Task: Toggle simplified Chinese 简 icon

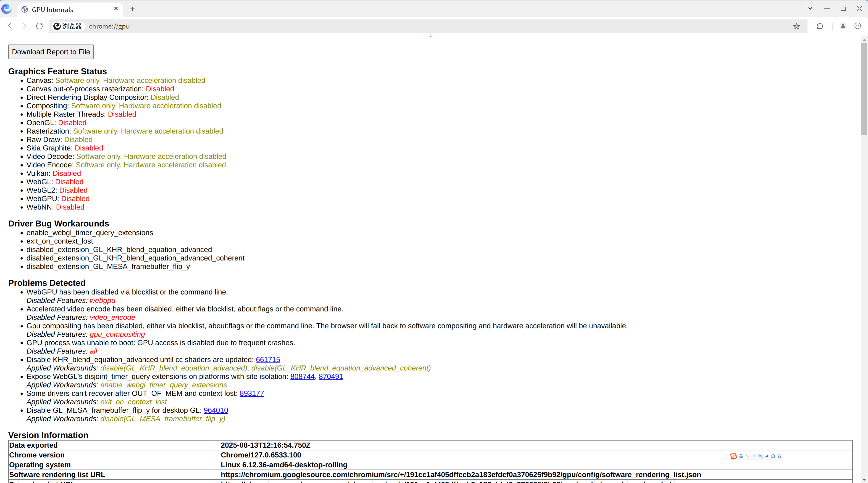Action: (754, 456)
